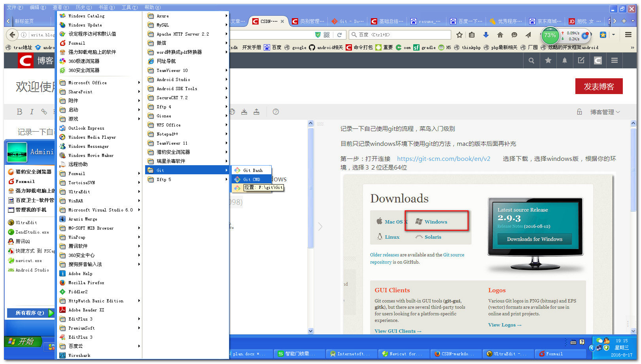Viewport: 641px width, 364px height.
Task: Click the browser back button
Action: point(13,35)
